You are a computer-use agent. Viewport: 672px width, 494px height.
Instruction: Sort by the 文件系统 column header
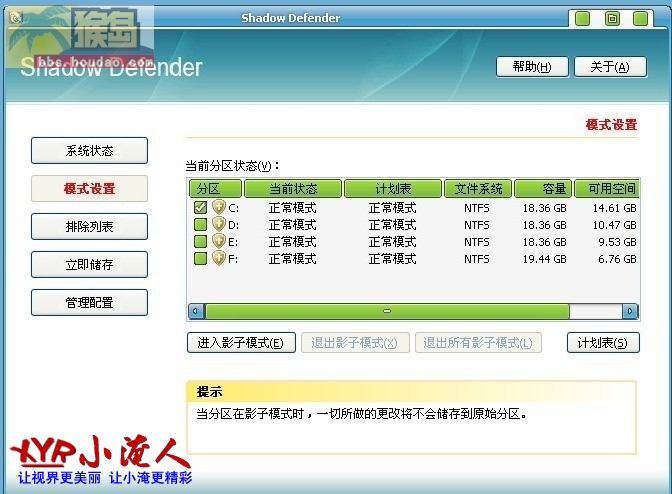[x=478, y=189]
